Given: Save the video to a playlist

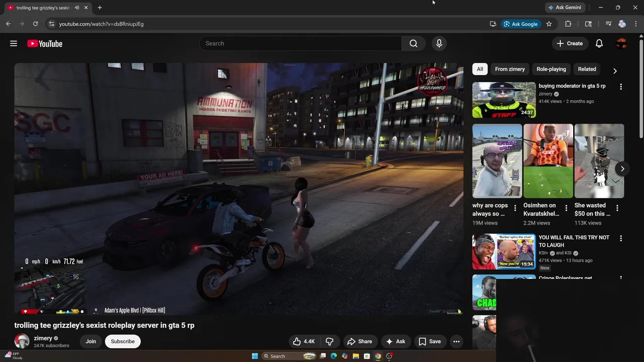Looking at the screenshot, I should click(430, 341).
